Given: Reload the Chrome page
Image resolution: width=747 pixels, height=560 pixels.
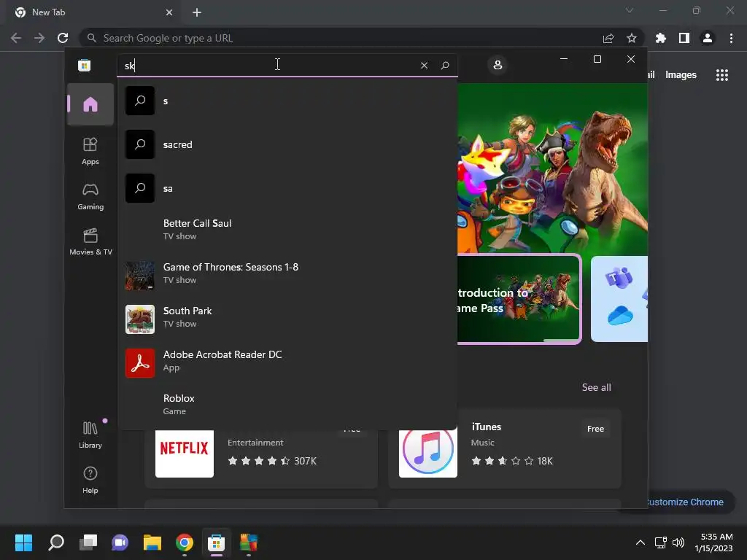Looking at the screenshot, I should (x=63, y=38).
